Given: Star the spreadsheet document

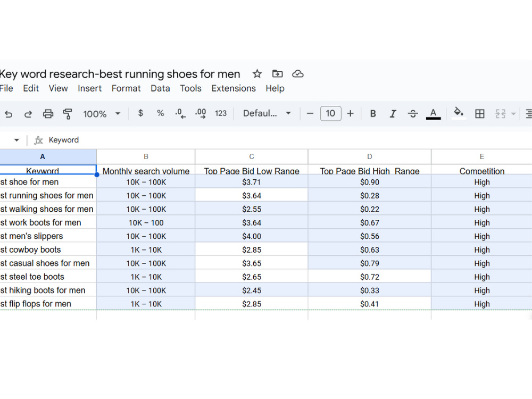Looking at the screenshot, I should (x=257, y=73).
